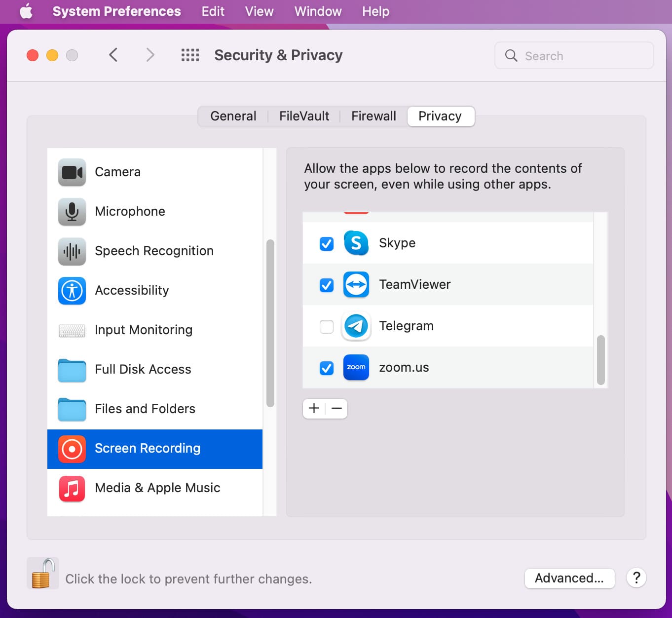Click the Input Monitoring keyboard icon

click(x=72, y=330)
